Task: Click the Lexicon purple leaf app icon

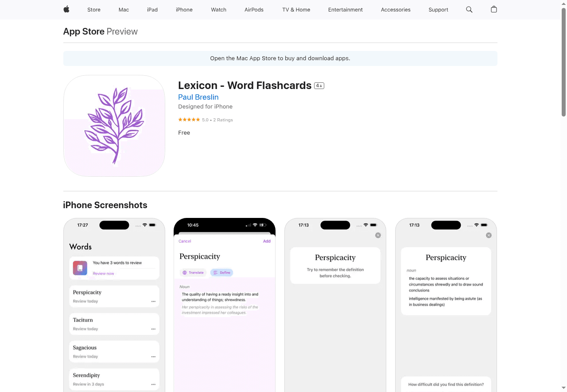Action: tap(114, 126)
